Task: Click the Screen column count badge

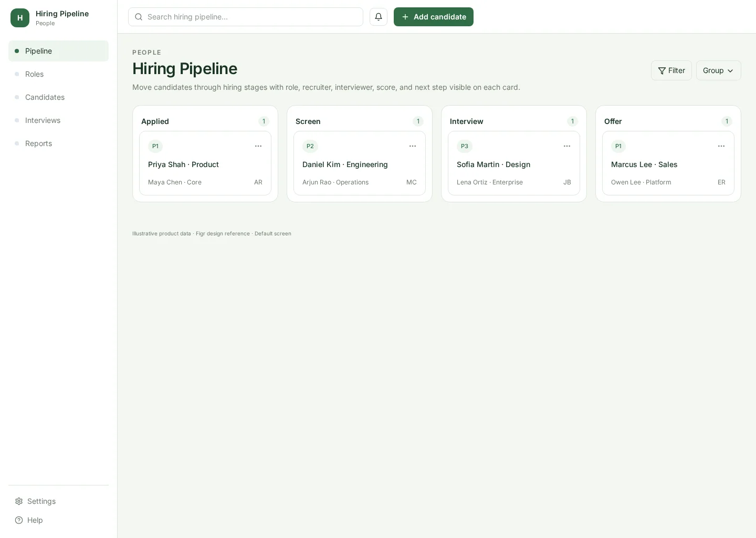Action: 418,121
